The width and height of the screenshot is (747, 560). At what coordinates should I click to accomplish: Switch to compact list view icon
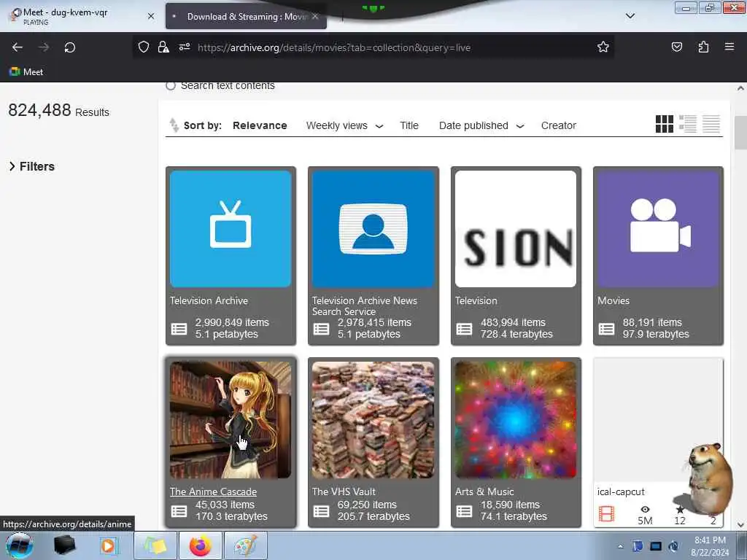[x=711, y=124]
